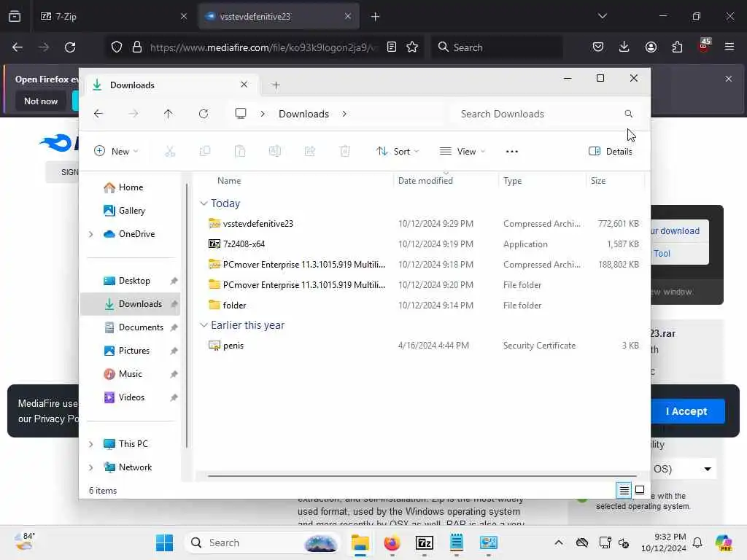This screenshot has width=747, height=560.
Task: Add a new Explorer tab
Action: point(276,85)
